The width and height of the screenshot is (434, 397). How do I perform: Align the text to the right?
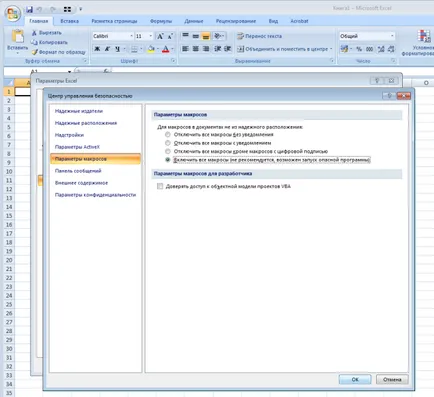(206, 49)
